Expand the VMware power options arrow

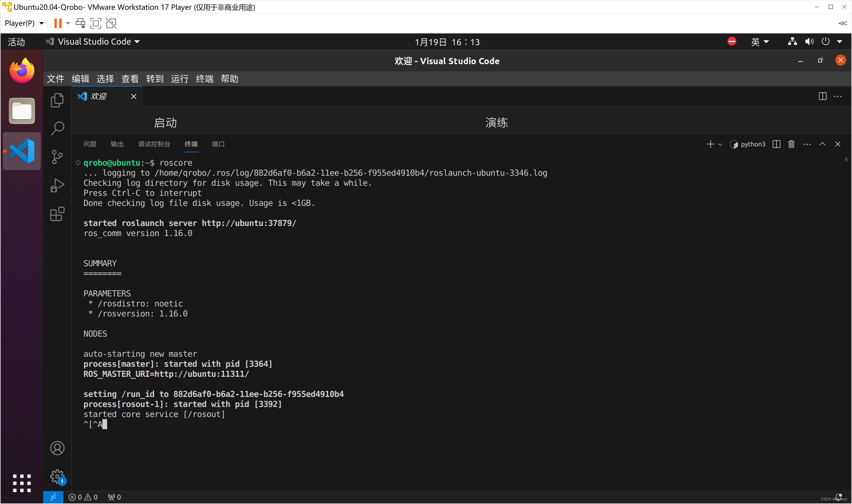(x=68, y=23)
